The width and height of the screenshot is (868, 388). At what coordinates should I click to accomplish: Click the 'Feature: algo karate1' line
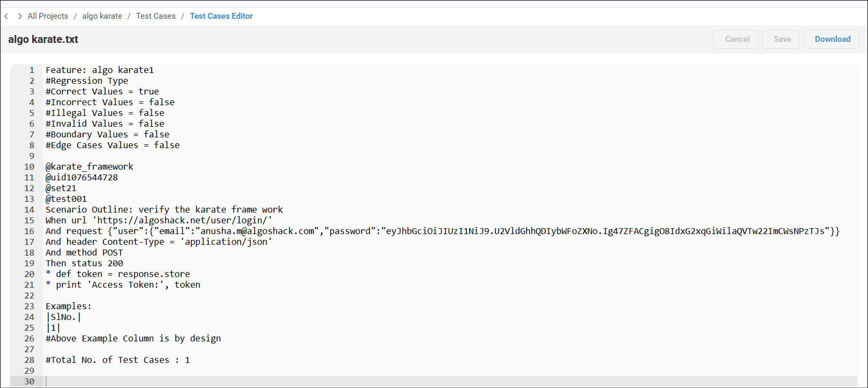(100, 70)
